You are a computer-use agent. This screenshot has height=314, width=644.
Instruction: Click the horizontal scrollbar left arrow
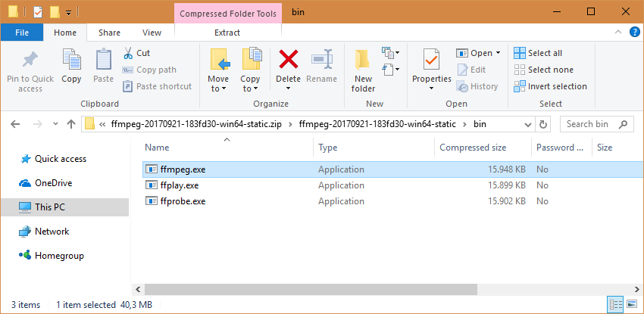point(138,289)
